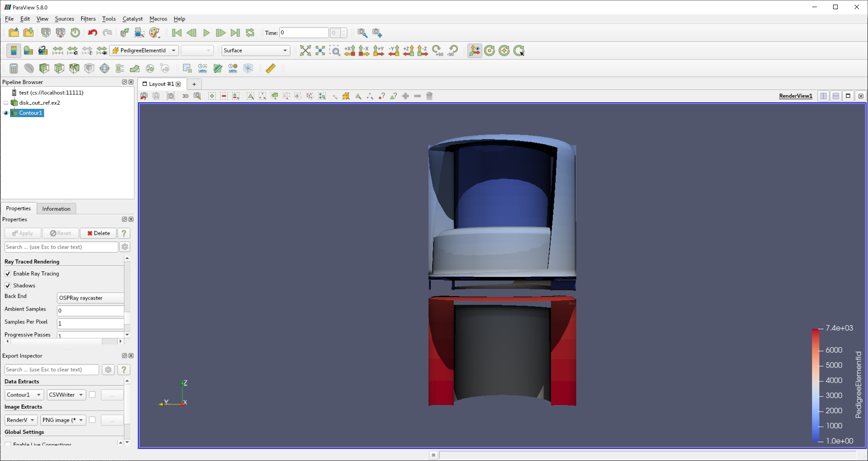Click the PedigreeElementId color legend bar

[815, 385]
